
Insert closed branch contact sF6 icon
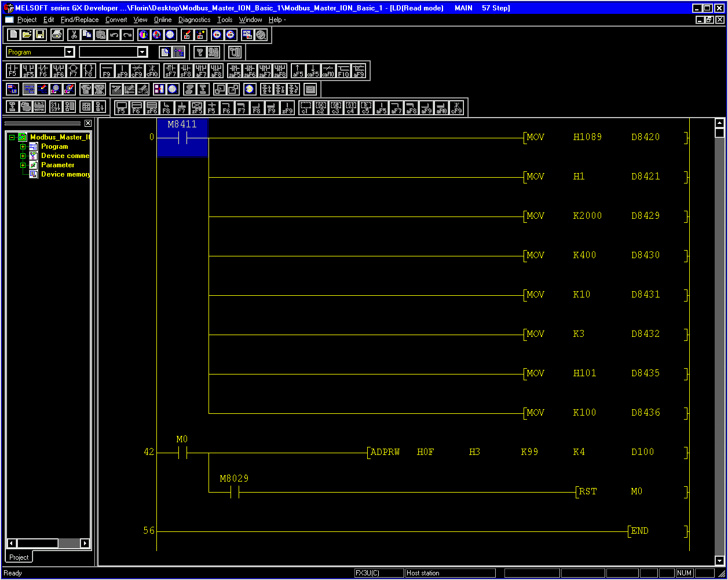point(58,71)
